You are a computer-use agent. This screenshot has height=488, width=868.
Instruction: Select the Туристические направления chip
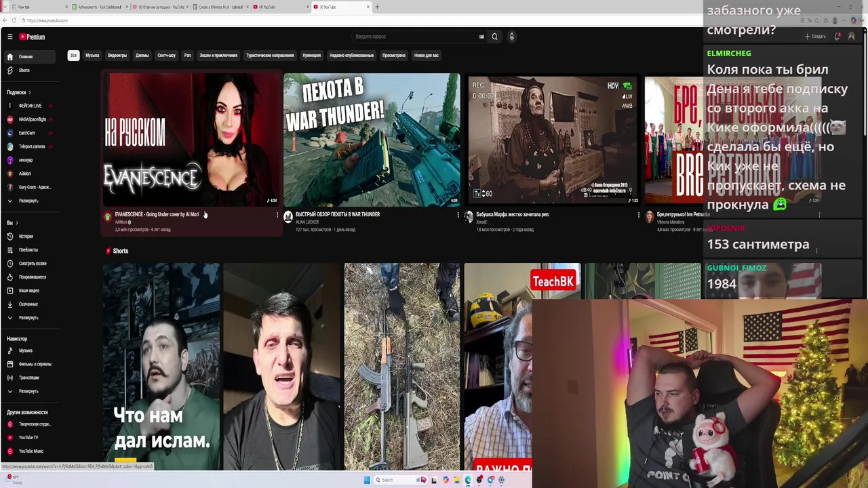pyautogui.click(x=270, y=56)
